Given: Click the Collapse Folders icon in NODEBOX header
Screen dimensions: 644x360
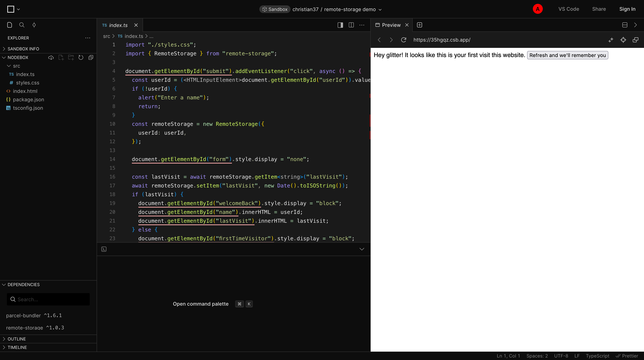Looking at the screenshot, I should point(91,58).
